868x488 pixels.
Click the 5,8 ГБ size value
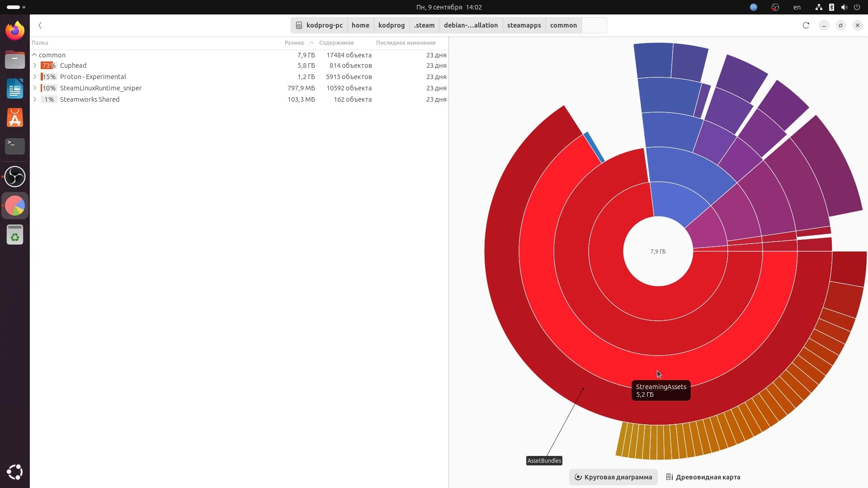coord(306,66)
